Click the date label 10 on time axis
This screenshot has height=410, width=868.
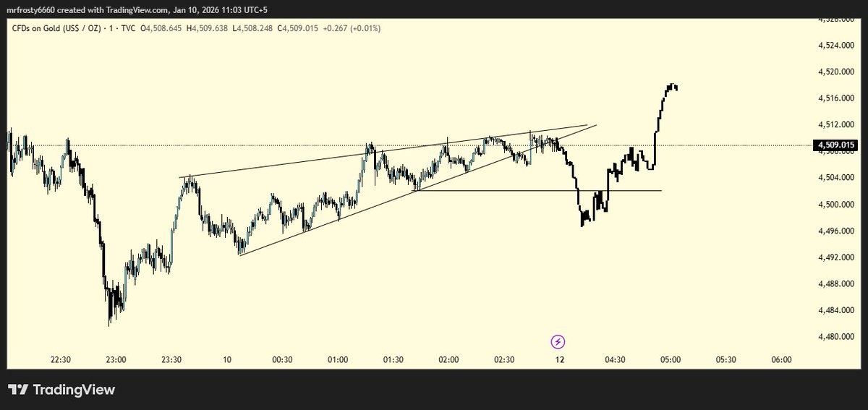tap(227, 359)
